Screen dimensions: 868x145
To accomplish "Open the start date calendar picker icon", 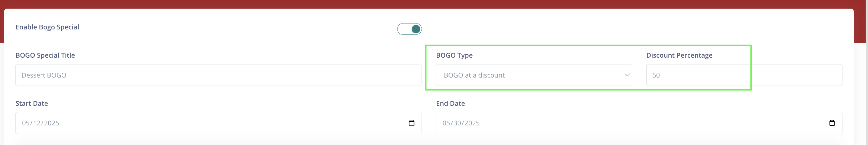I will 411,123.
